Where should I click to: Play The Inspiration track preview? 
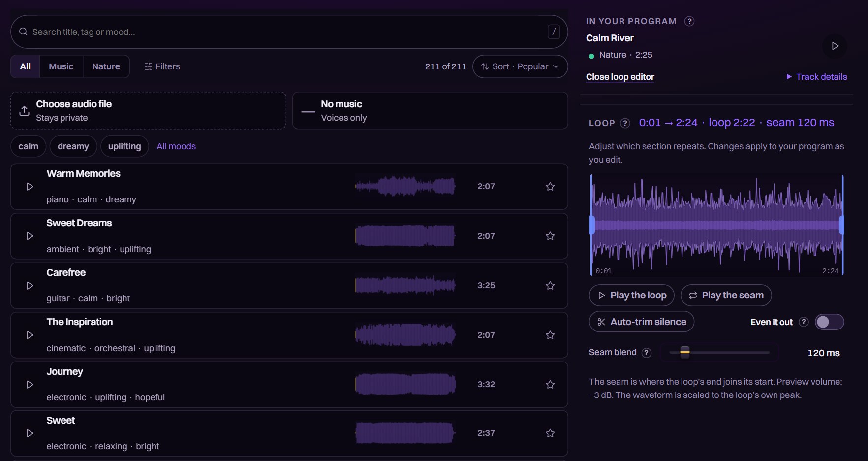pyautogui.click(x=30, y=335)
